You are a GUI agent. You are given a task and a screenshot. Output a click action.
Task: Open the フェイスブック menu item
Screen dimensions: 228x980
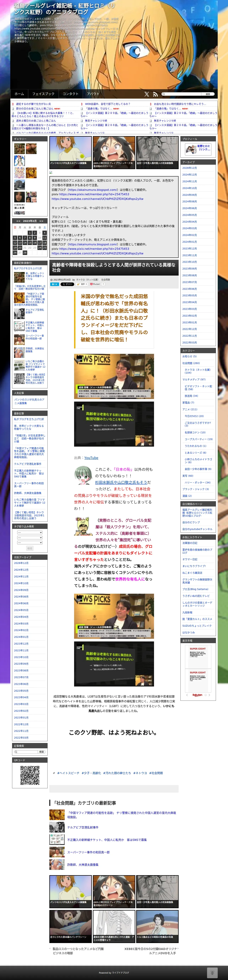[43, 94]
